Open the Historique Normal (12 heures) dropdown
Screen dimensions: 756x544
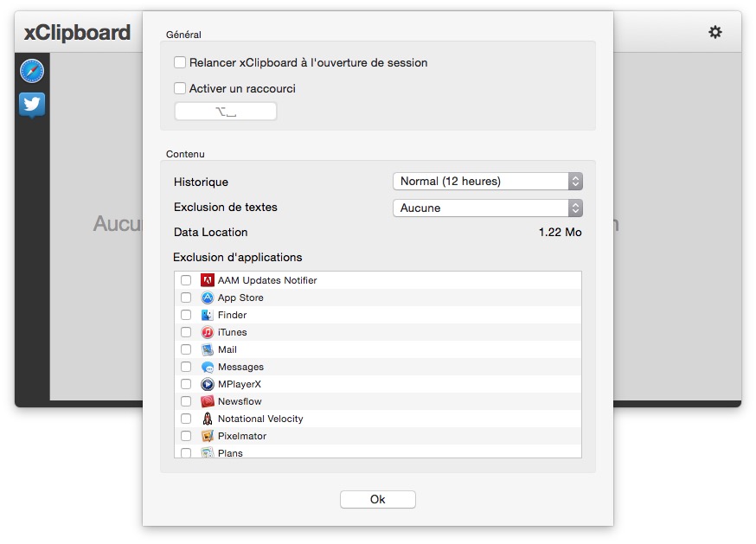pos(488,182)
